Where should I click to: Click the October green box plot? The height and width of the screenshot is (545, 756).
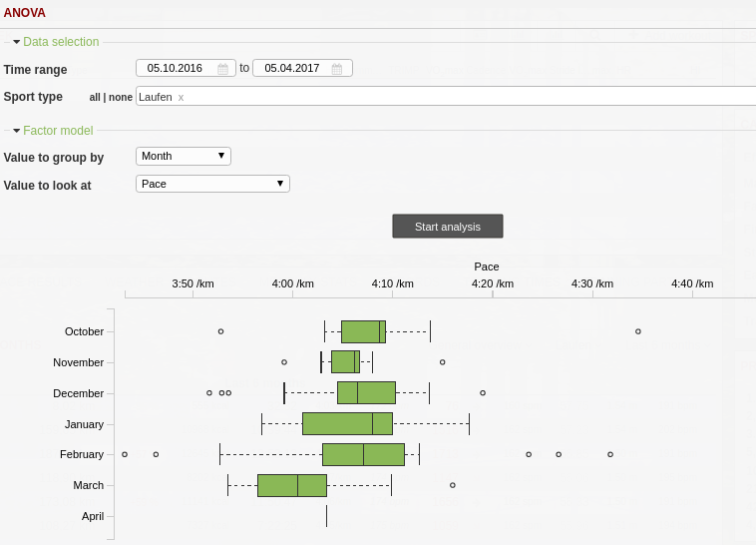[x=363, y=331]
